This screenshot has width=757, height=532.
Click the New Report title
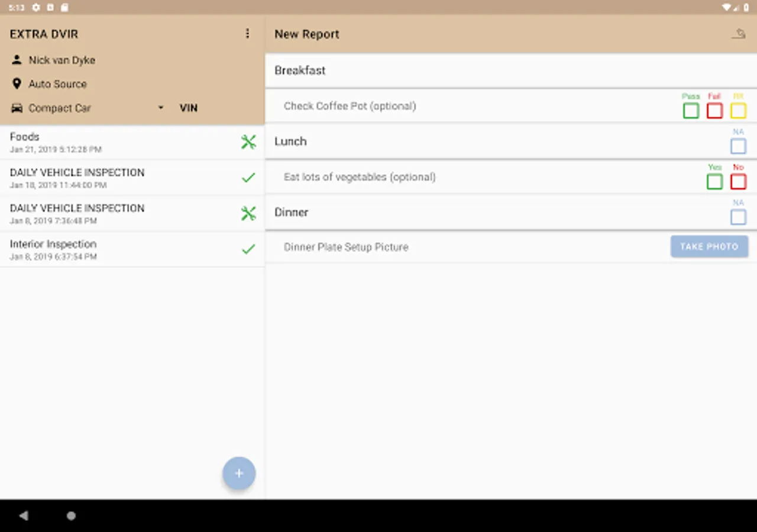(x=307, y=34)
